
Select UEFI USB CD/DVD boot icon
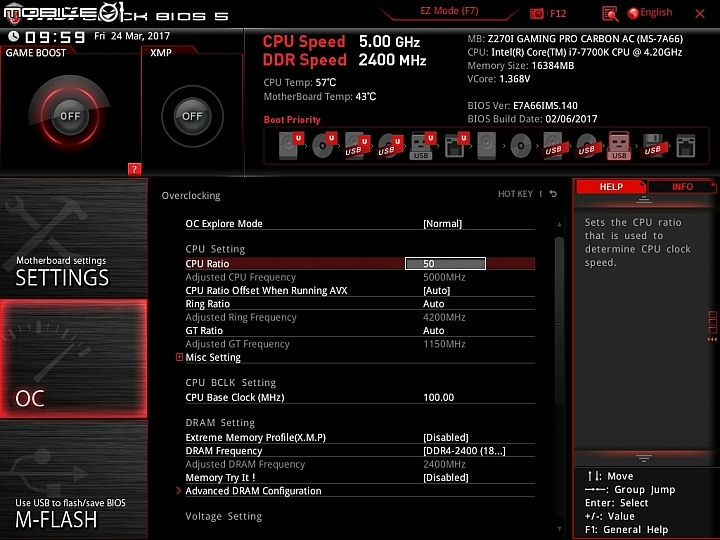(x=390, y=146)
